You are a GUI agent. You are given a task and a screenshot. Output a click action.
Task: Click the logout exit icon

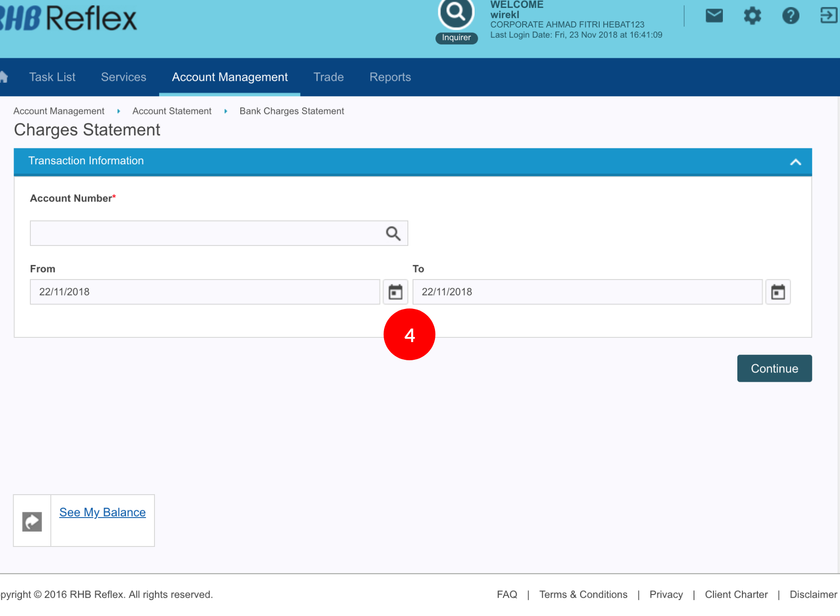(828, 15)
